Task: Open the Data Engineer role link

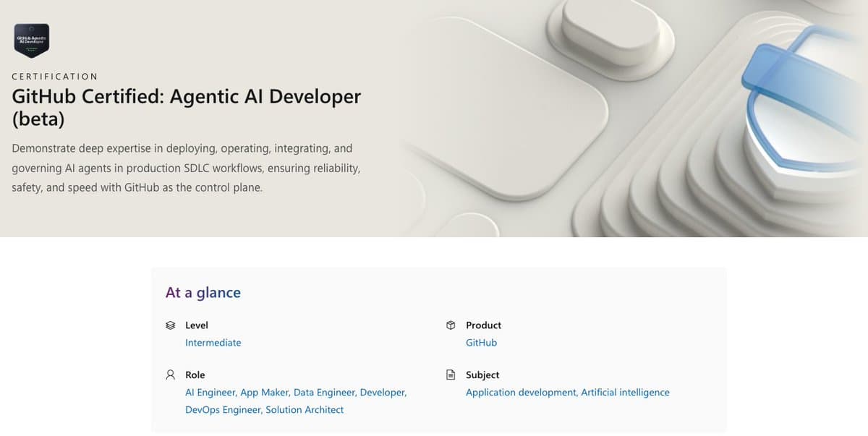Action: tap(325, 393)
